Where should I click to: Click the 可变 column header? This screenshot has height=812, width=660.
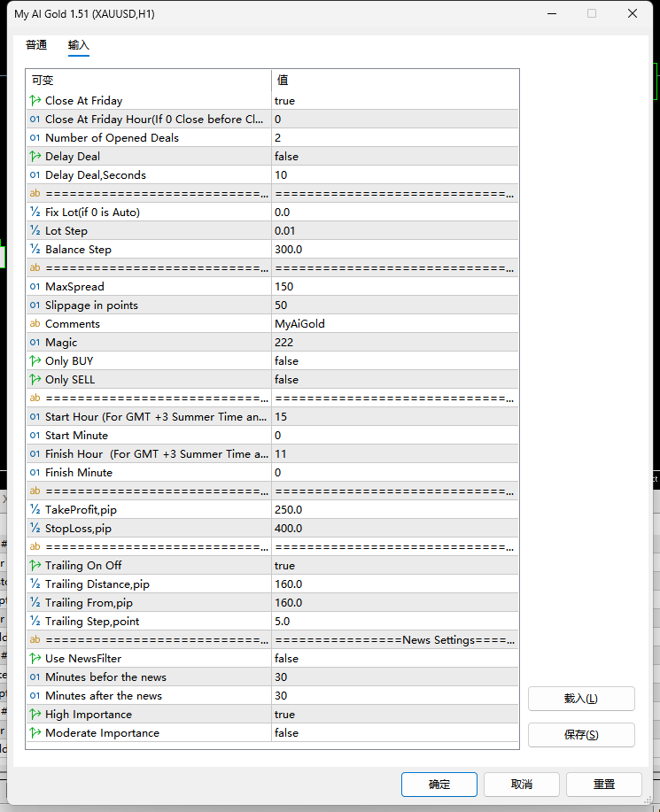click(x=149, y=81)
